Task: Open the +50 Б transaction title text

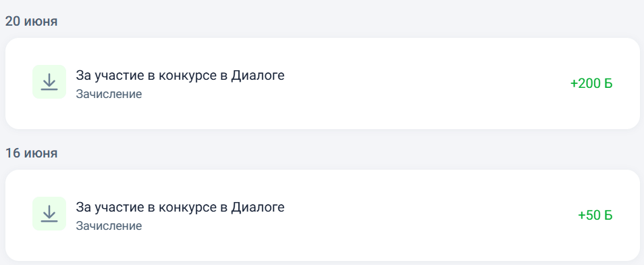Action: (x=180, y=208)
